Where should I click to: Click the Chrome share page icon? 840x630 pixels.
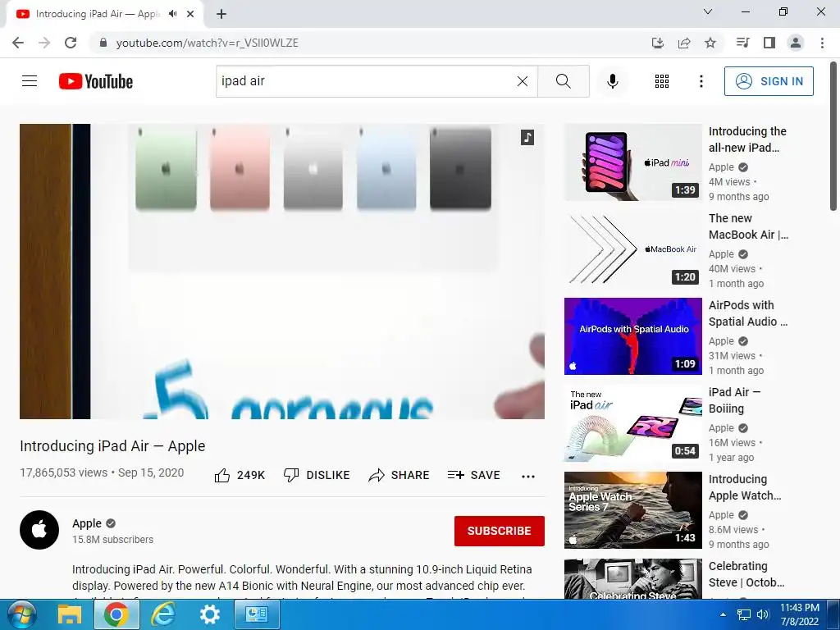(x=684, y=43)
